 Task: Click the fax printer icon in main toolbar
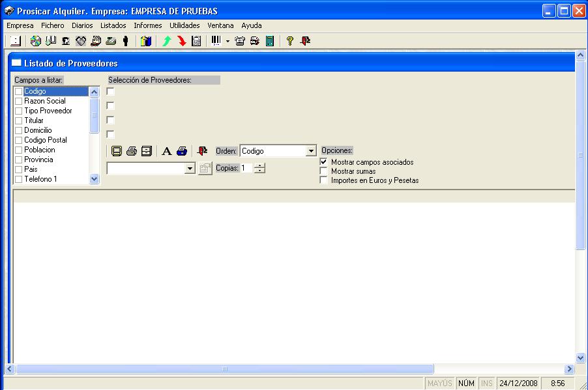(255, 41)
